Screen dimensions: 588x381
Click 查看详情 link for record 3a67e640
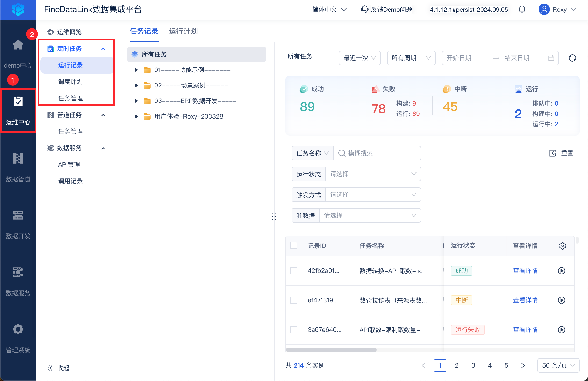pyautogui.click(x=525, y=330)
